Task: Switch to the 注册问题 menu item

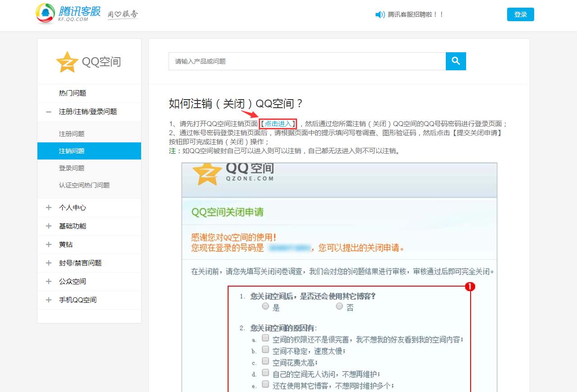Action: click(73, 133)
